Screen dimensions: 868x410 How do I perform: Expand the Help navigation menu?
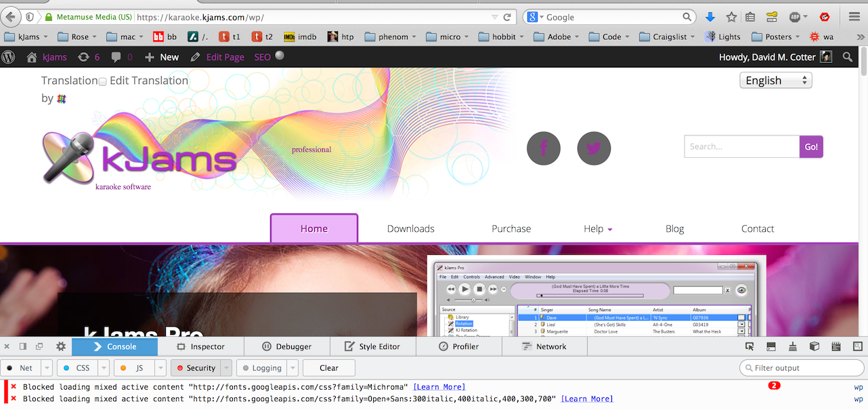[598, 229]
